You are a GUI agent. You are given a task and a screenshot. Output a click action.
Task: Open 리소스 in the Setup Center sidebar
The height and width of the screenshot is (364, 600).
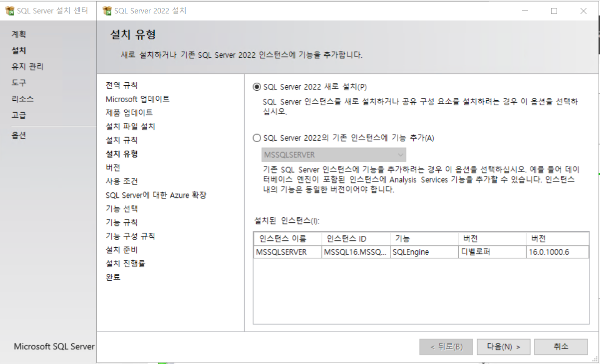coord(23,99)
